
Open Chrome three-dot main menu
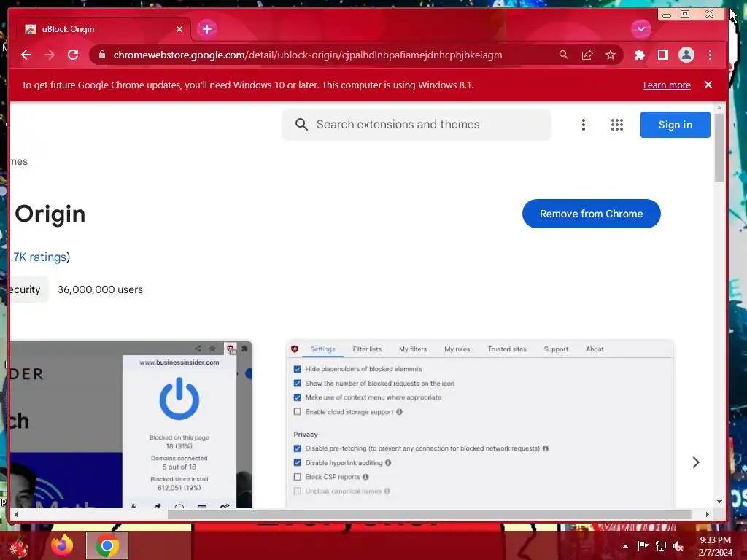710,55
